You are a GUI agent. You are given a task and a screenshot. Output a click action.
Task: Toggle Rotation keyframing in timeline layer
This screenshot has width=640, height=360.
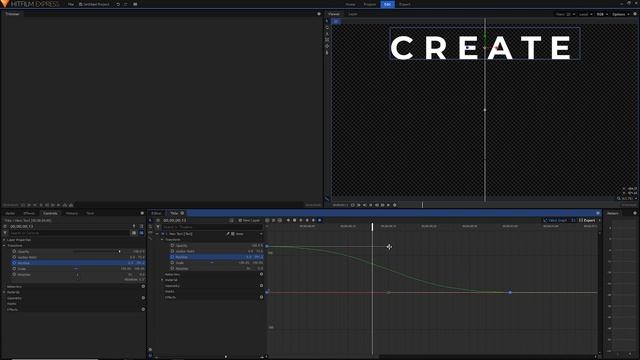[172, 269]
